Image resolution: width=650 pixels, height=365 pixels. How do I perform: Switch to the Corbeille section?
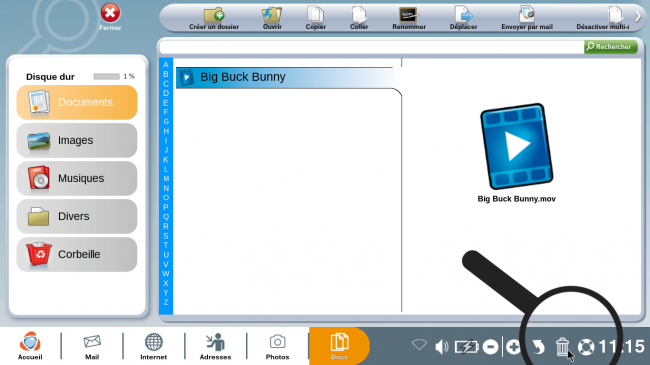coord(77,254)
